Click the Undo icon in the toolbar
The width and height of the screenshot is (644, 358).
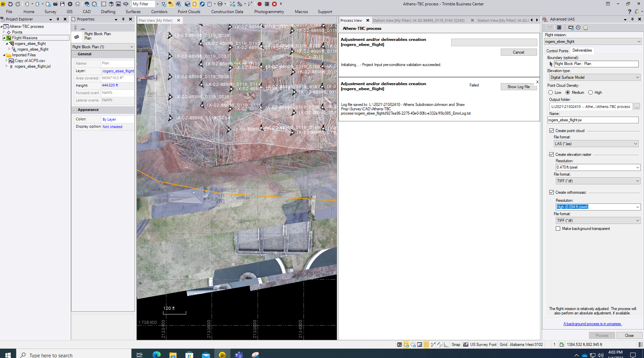coord(10,4)
